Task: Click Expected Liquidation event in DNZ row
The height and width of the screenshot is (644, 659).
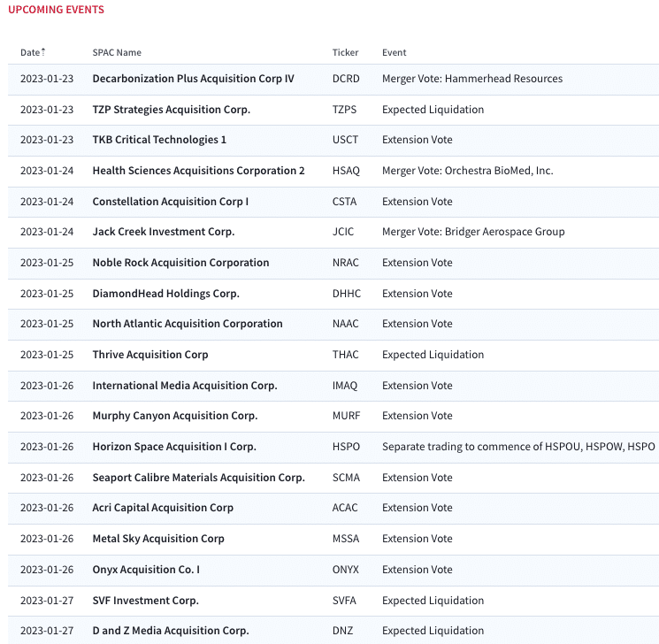Action: (433, 631)
